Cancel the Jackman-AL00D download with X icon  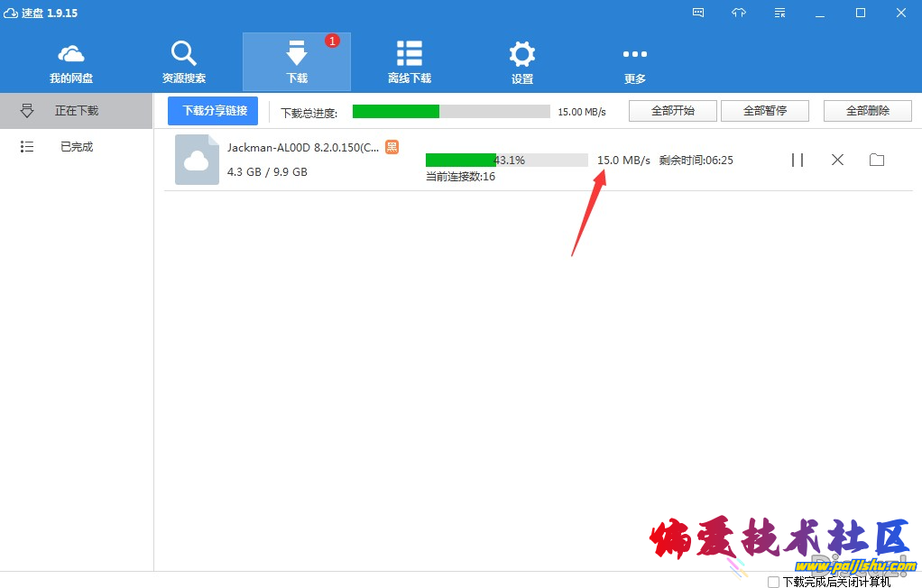837,160
